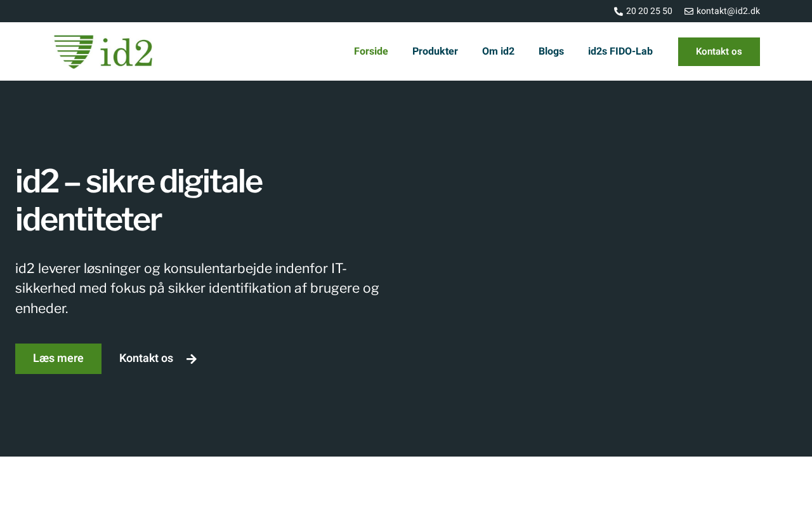Call the phone number 20 20 25 50

tap(649, 11)
